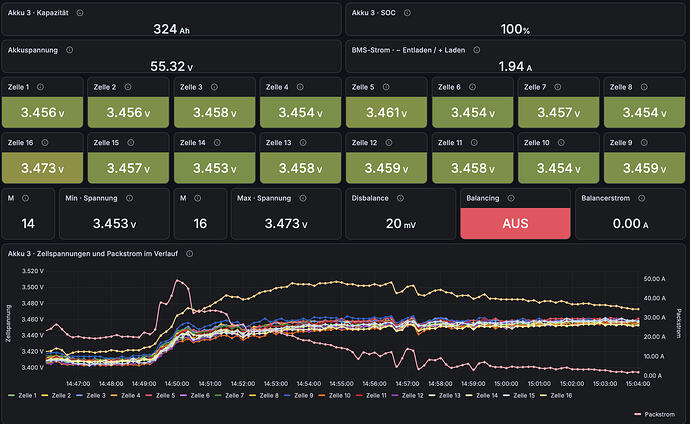The width and height of the screenshot is (690, 424).
Task: Click info icon of M panel showing 14
Action: (26, 198)
